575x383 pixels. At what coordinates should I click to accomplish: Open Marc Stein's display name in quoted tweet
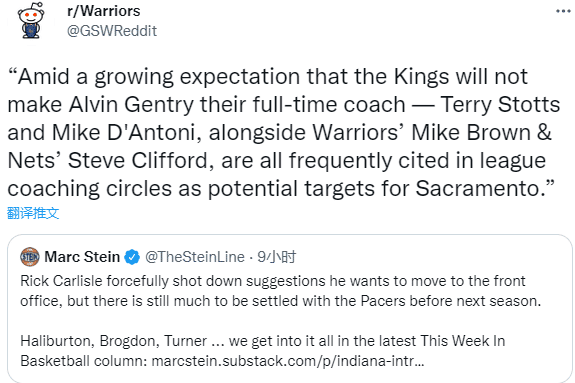click(82, 257)
